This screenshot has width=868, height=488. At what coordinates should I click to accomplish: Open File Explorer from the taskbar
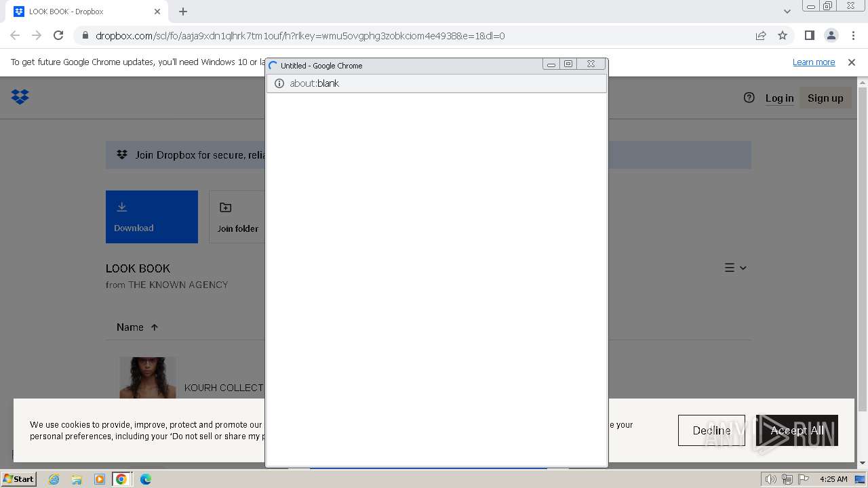click(x=77, y=479)
